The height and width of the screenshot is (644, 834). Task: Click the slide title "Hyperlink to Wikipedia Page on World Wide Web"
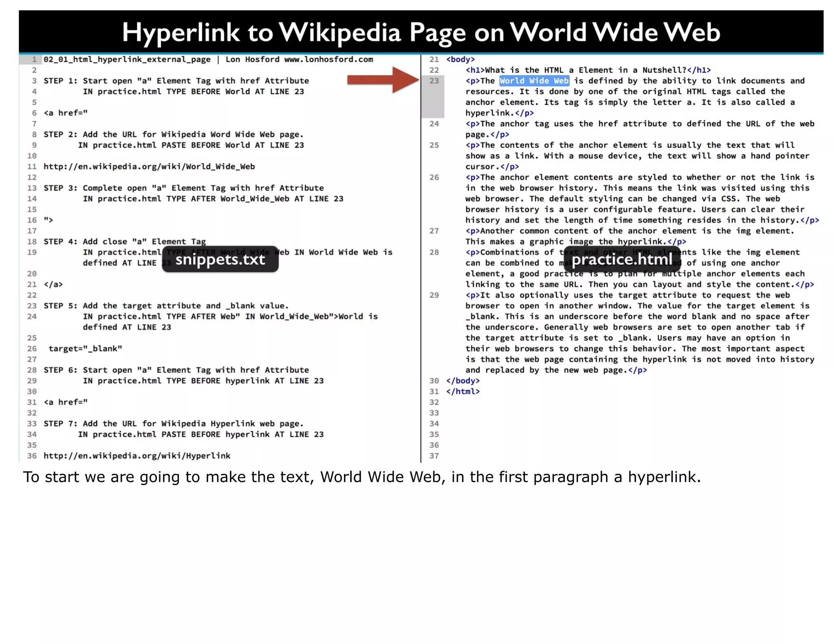point(421,32)
